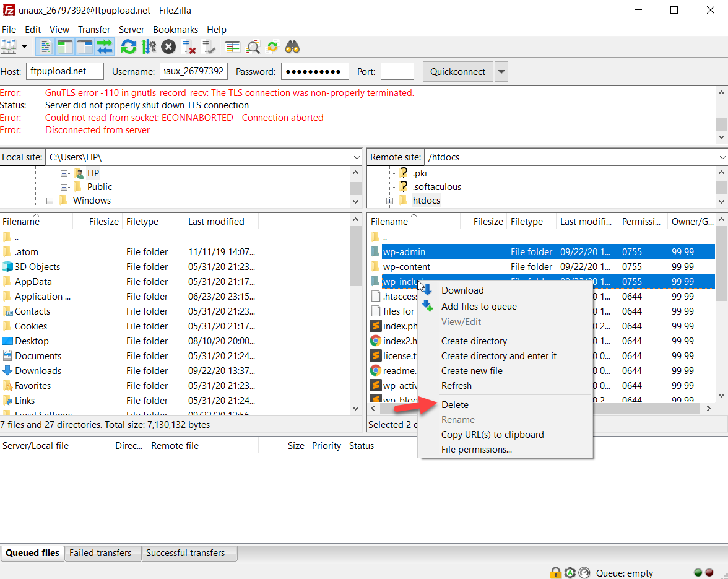Screen dimensions: 728x579
Task: Sort remote list by Permissions column
Action: [x=641, y=222]
